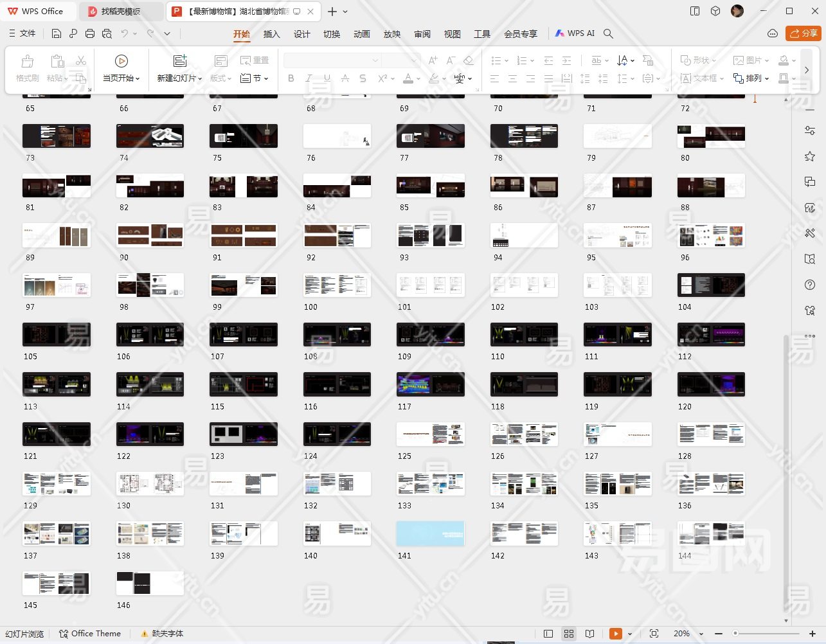Click the print icon in quick access bar
Image resolution: width=826 pixels, height=644 pixels.
90,33
